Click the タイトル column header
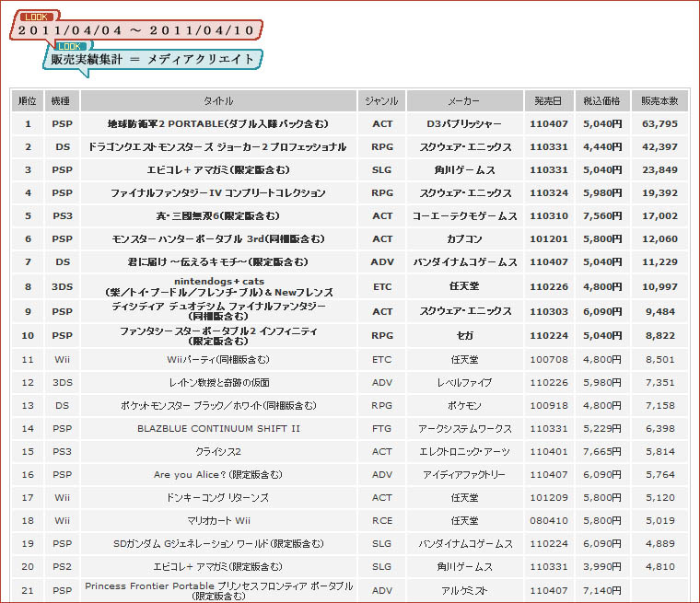Screen dimensions: 700x603 218,101
